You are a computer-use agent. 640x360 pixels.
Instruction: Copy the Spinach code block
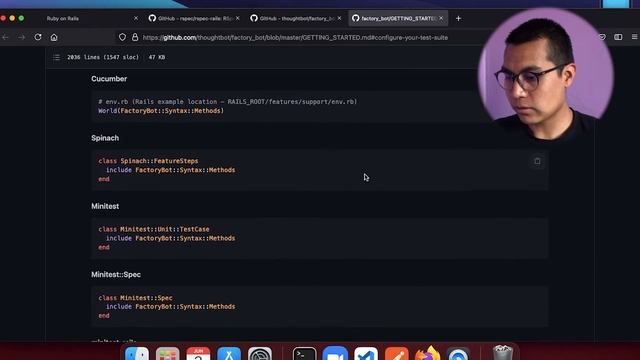pos(537,161)
